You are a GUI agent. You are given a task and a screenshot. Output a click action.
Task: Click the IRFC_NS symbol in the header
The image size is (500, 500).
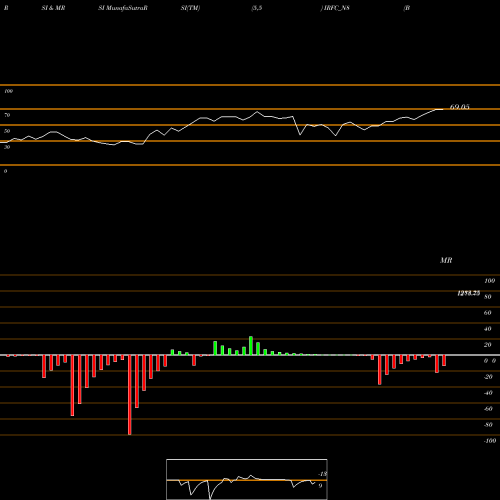336,8
